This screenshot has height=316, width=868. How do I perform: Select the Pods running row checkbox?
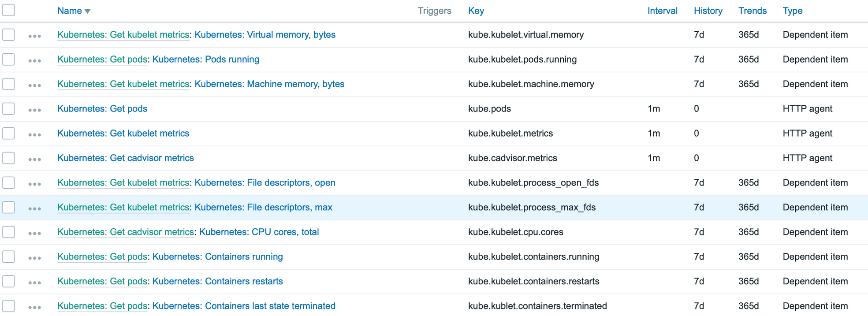point(8,59)
